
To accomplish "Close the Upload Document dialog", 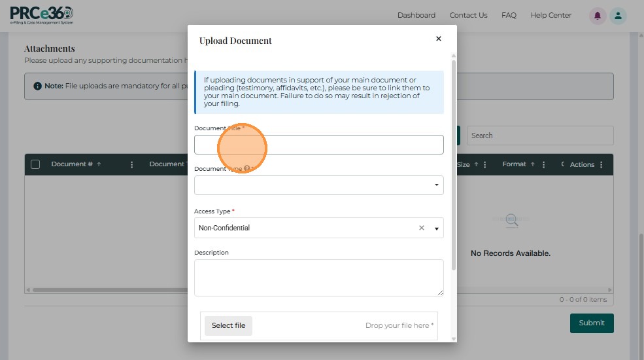I will point(439,39).
